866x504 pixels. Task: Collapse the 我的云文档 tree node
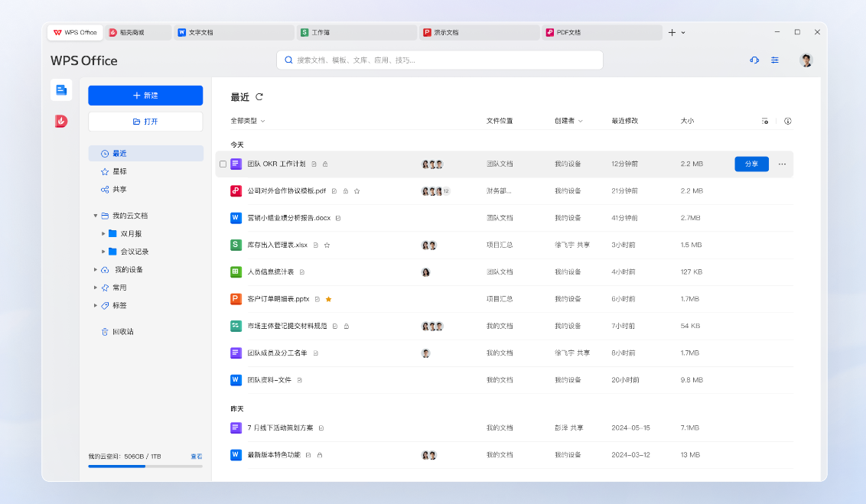(96, 216)
